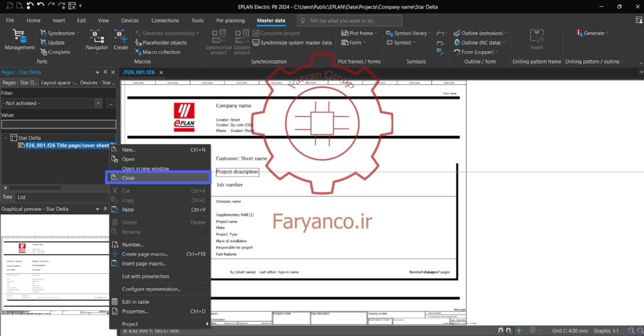Image resolution: width=644 pixels, height=336 pixels.
Task: Switch to List view tab
Action: 21,197
